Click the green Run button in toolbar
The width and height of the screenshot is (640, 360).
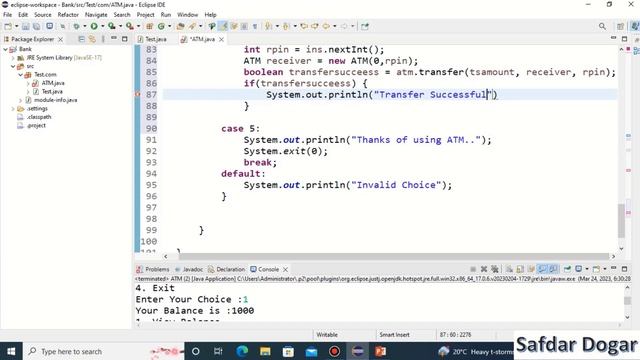tap(94, 26)
